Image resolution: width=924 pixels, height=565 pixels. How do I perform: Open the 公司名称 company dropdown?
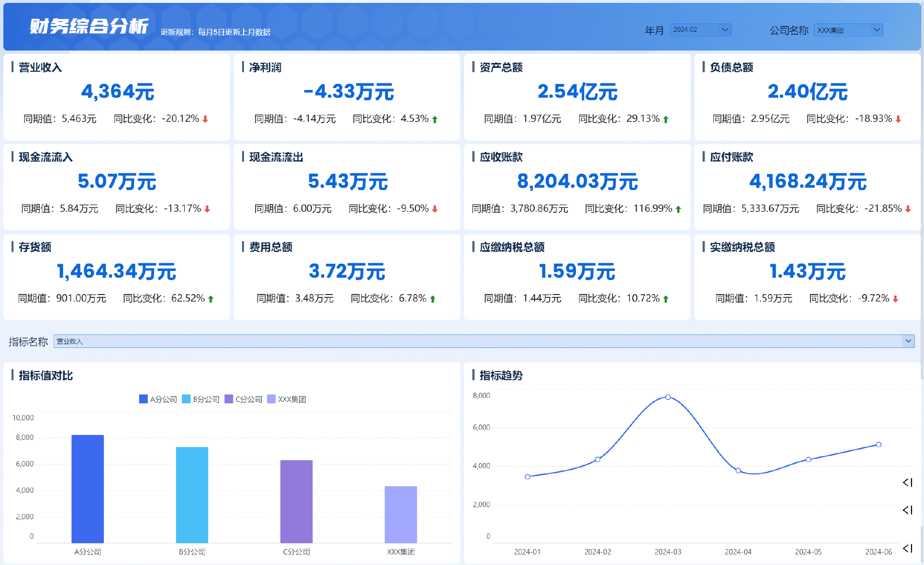[x=848, y=30]
